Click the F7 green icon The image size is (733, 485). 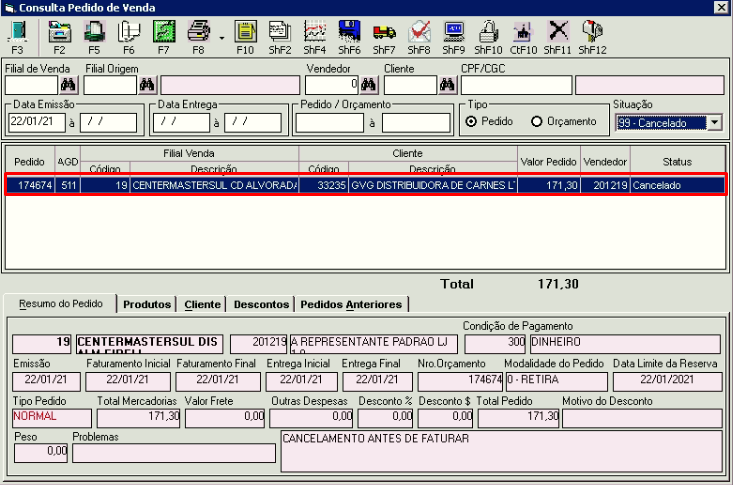tap(164, 32)
